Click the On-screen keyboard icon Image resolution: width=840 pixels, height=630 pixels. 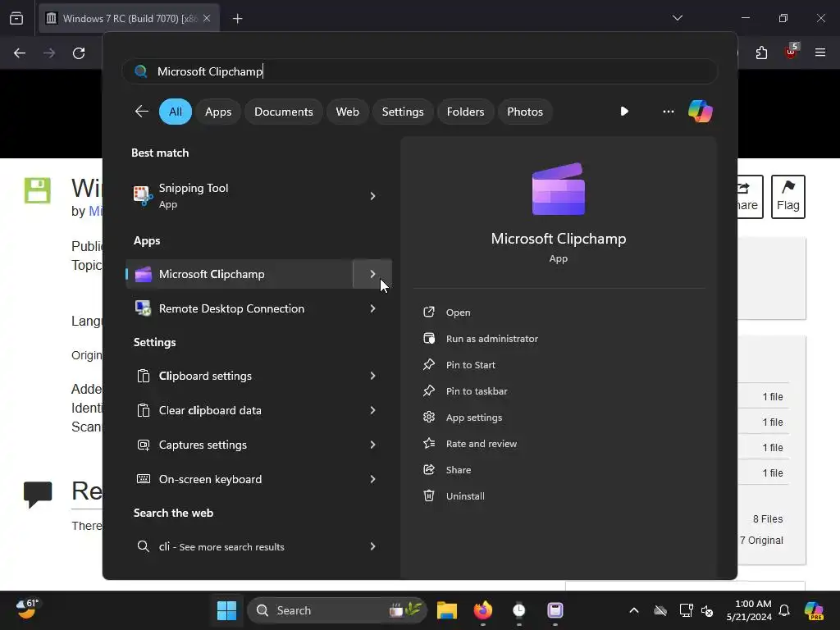[x=143, y=479]
